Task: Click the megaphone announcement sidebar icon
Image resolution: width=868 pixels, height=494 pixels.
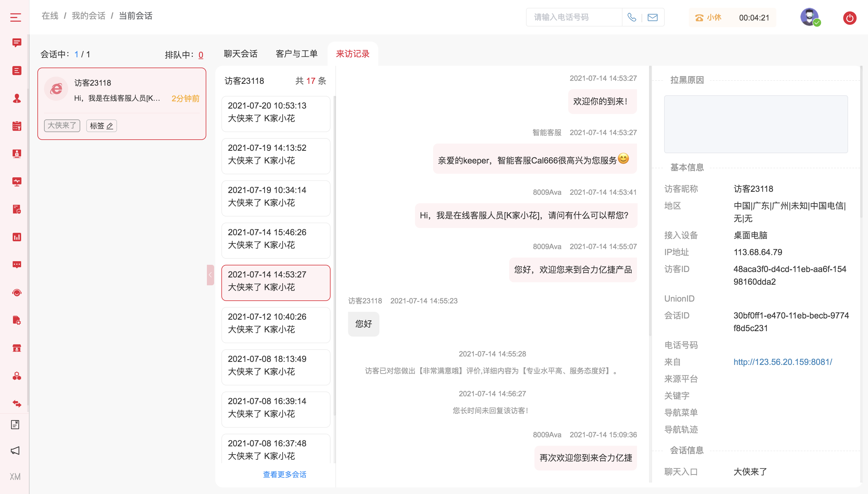Action: pyautogui.click(x=15, y=451)
